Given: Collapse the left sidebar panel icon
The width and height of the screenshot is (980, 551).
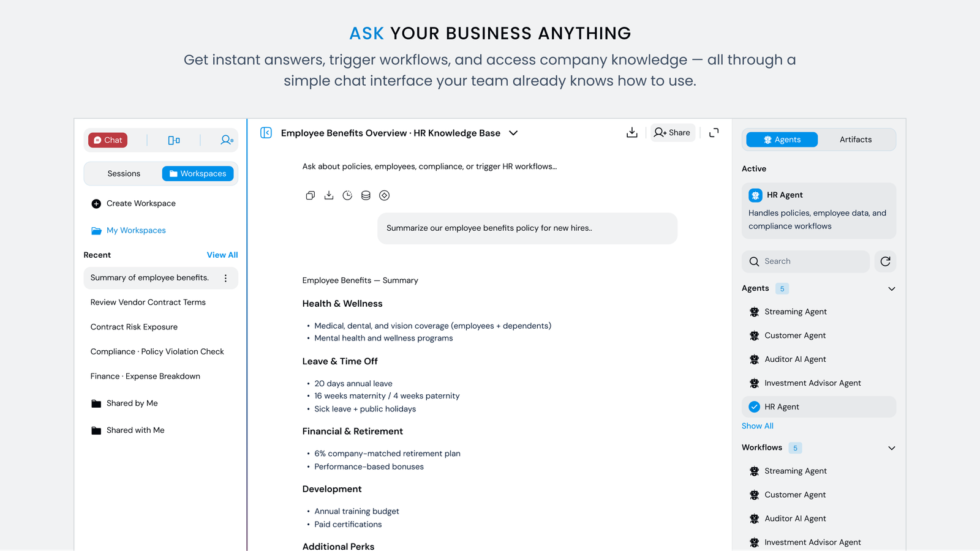Looking at the screenshot, I should point(266,133).
